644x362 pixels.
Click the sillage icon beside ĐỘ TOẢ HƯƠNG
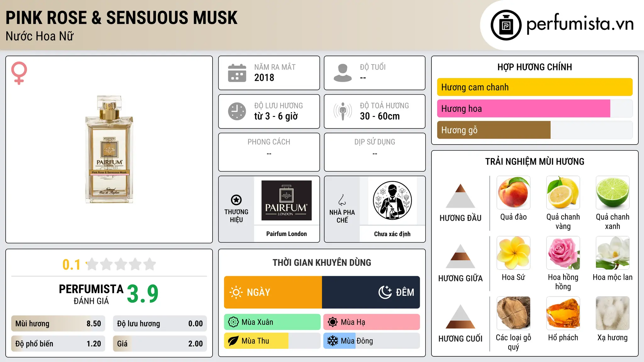click(343, 111)
